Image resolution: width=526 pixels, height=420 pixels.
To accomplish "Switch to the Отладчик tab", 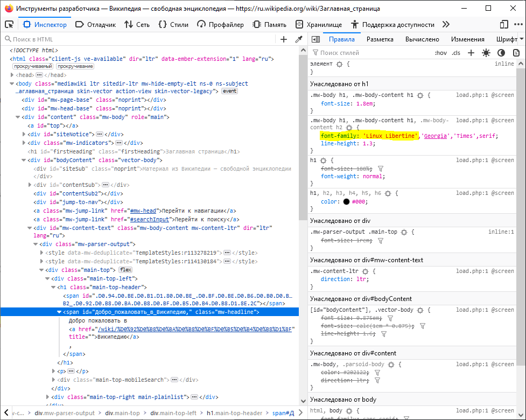I will point(96,24).
